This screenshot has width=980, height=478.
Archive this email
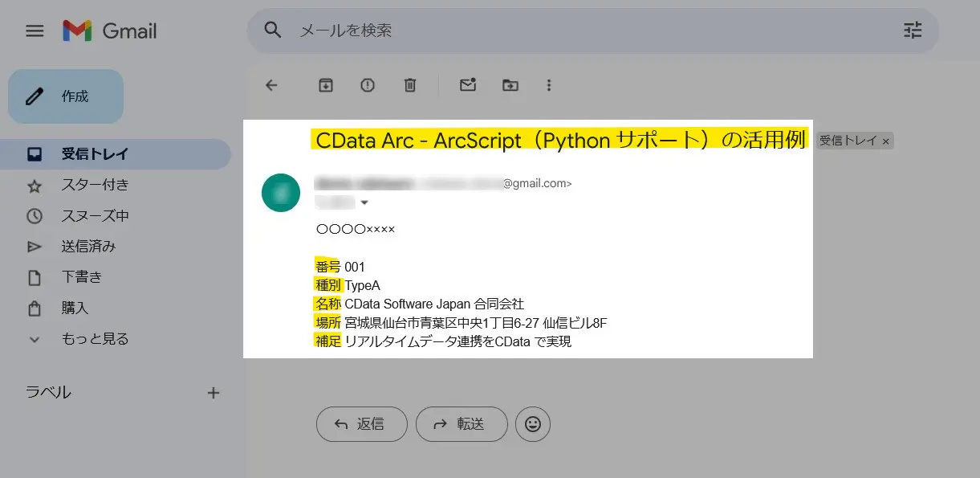click(325, 85)
